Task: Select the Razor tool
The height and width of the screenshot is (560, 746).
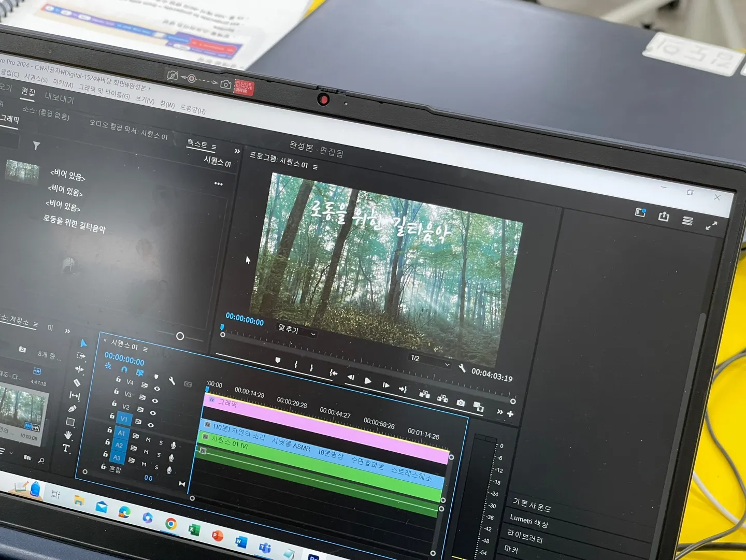Action: click(x=77, y=382)
